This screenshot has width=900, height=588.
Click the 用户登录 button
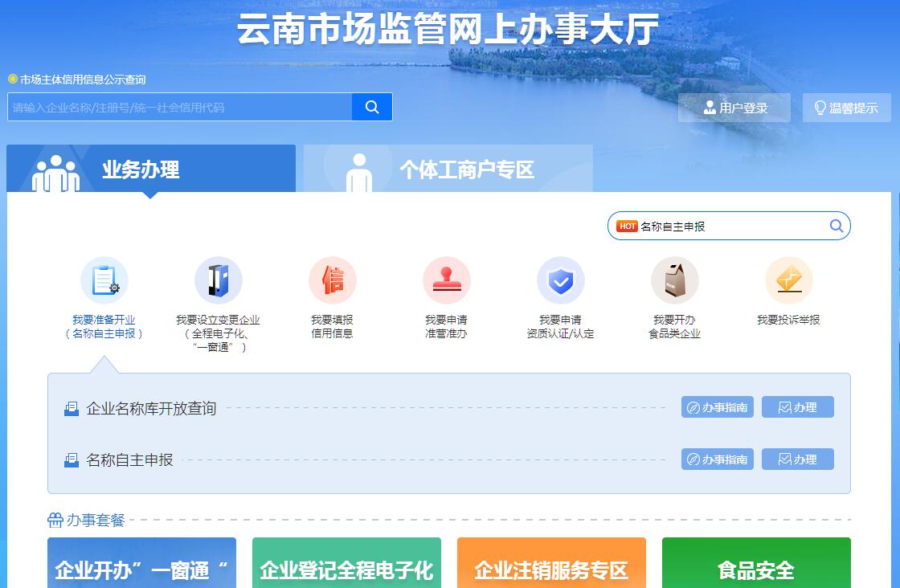[734, 108]
